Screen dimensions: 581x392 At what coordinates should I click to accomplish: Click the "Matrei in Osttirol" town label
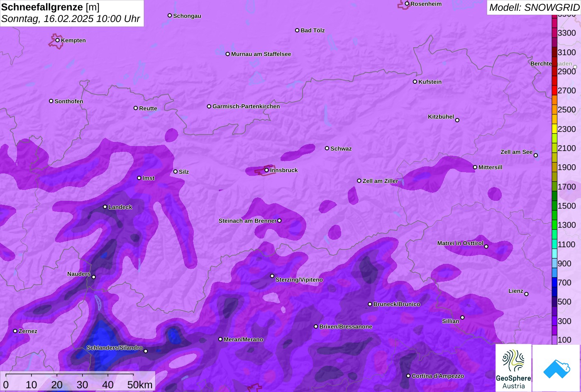tap(460, 243)
